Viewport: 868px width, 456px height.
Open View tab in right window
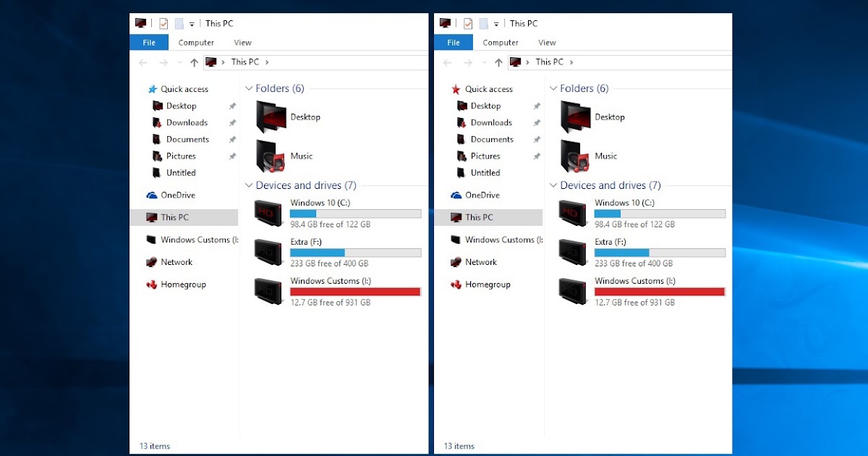pos(548,43)
